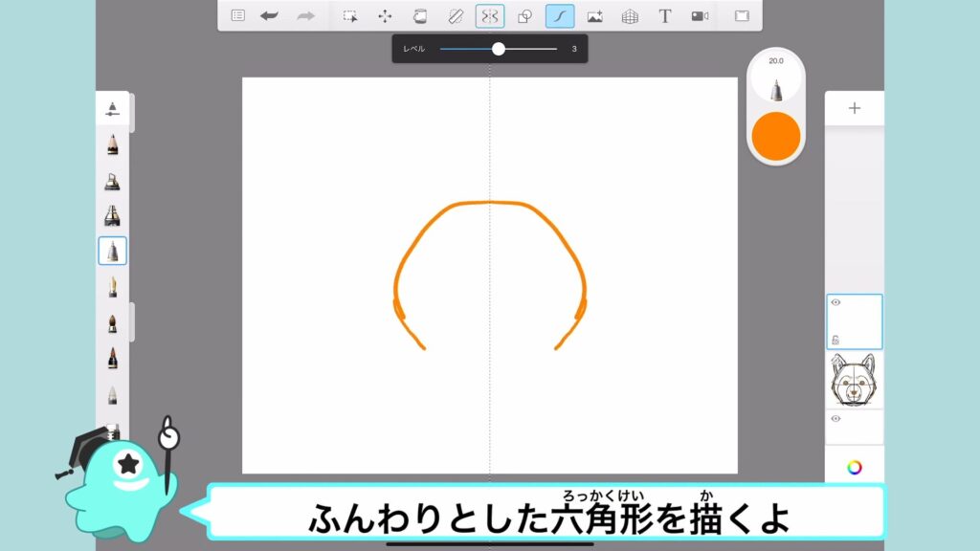
Task: Open the Perspective grid tool
Action: (x=630, y=15)
